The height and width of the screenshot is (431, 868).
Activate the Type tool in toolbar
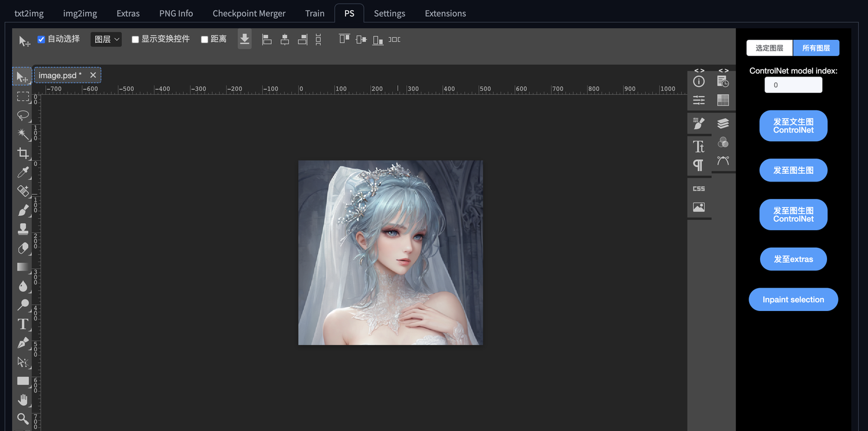[23, 324]
